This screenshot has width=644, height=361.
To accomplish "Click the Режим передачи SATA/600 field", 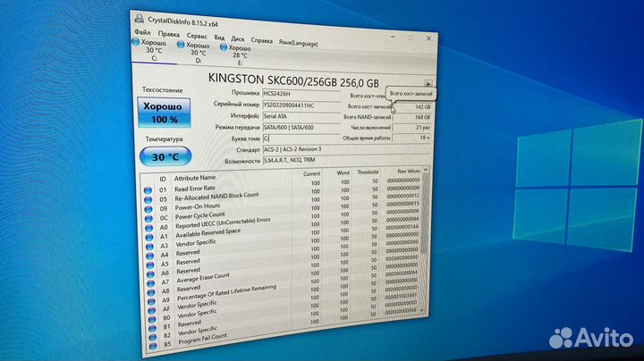I will [301, 128].
